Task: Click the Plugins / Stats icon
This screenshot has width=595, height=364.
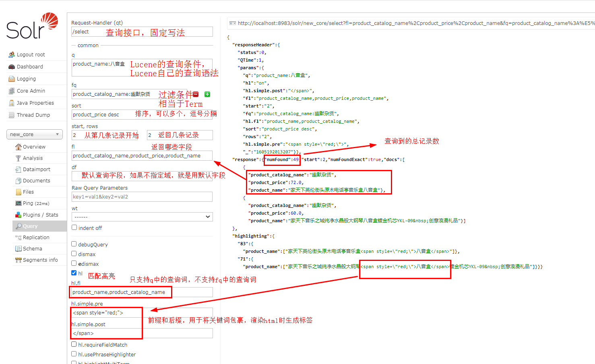Action: point(18,215)
